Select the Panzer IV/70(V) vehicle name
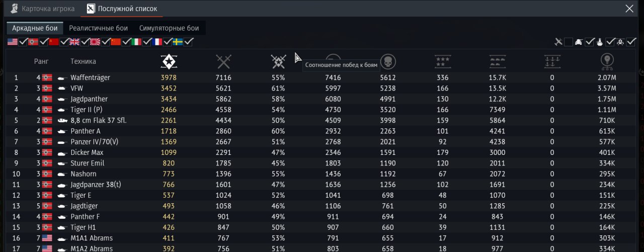Screen dimensions: 644x252 point(94,142)
